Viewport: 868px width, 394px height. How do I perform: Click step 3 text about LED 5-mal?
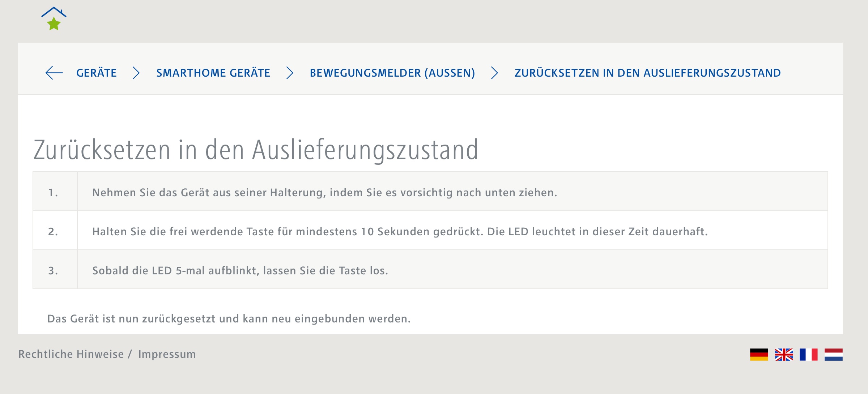click(240, 271)
